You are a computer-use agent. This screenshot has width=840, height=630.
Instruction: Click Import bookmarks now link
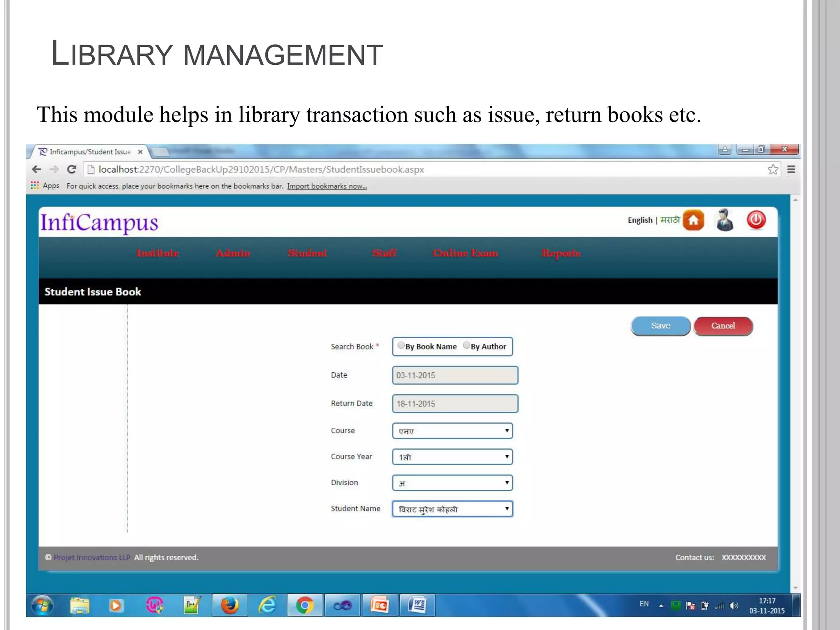pyautogui.click(x=327, y=186)
